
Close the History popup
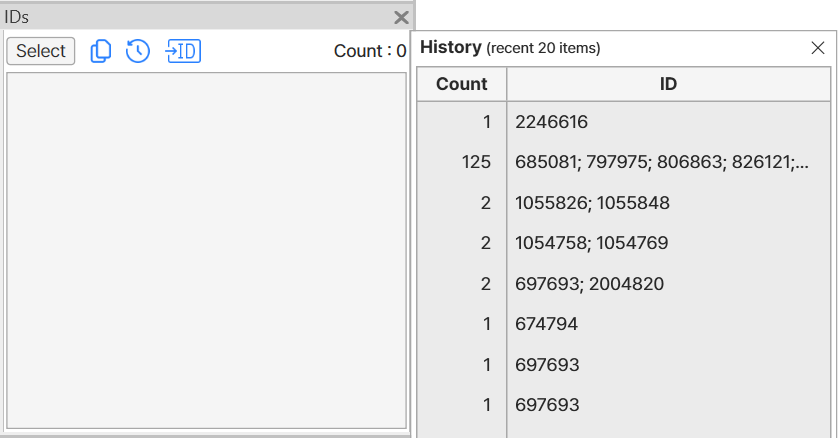point(817,47)
